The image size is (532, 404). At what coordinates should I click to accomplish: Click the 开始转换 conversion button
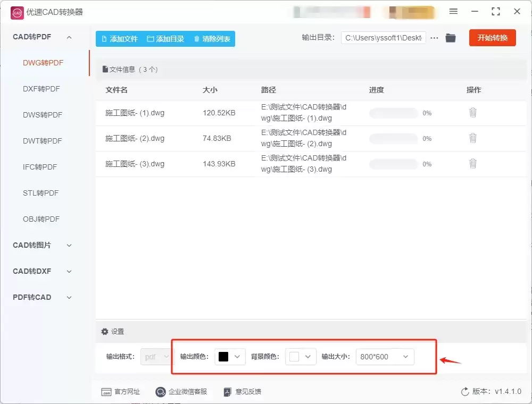492,38
